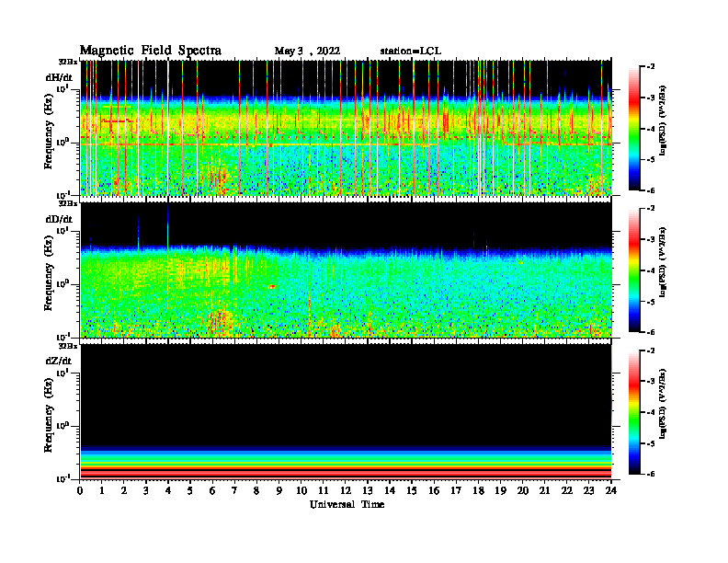728x563 pixels.
Task: Click hour "13" on the Universal Time axis
Action: click(368, 490)
